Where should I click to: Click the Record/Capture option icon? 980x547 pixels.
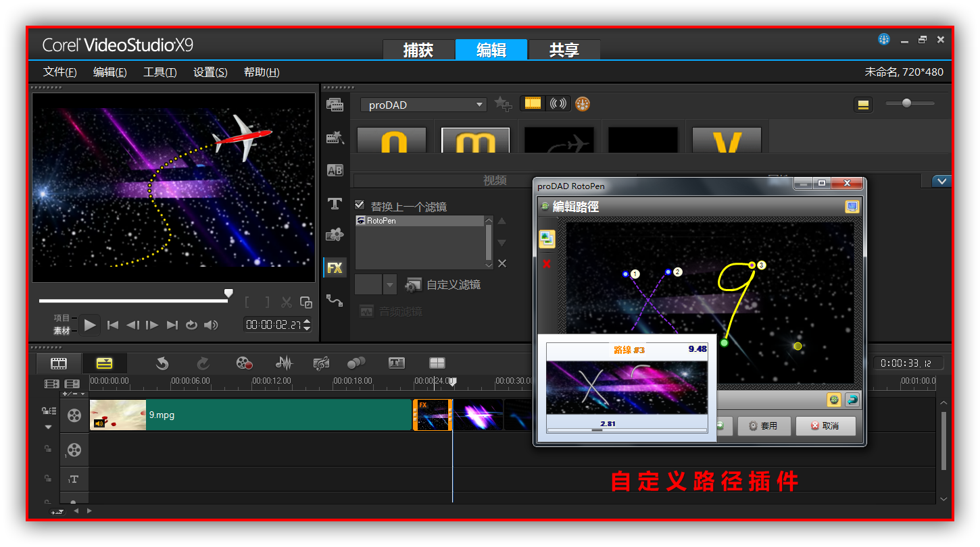pos(244,363)
